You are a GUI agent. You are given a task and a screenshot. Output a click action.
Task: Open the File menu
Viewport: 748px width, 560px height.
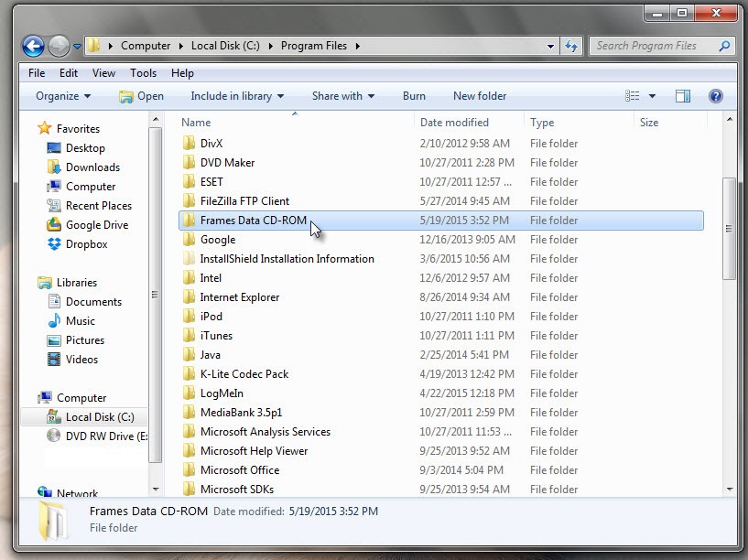click(x=37, y=73)
